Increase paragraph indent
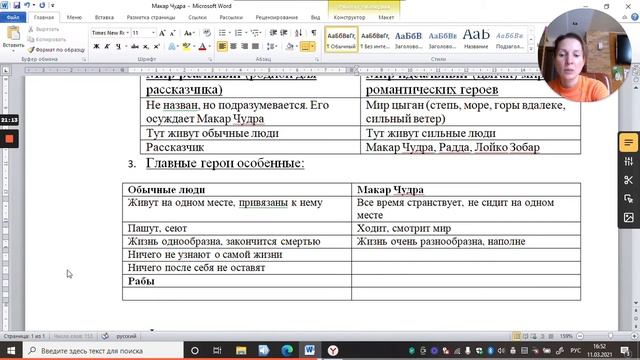640x360 pixels. (x=284, y=33)
